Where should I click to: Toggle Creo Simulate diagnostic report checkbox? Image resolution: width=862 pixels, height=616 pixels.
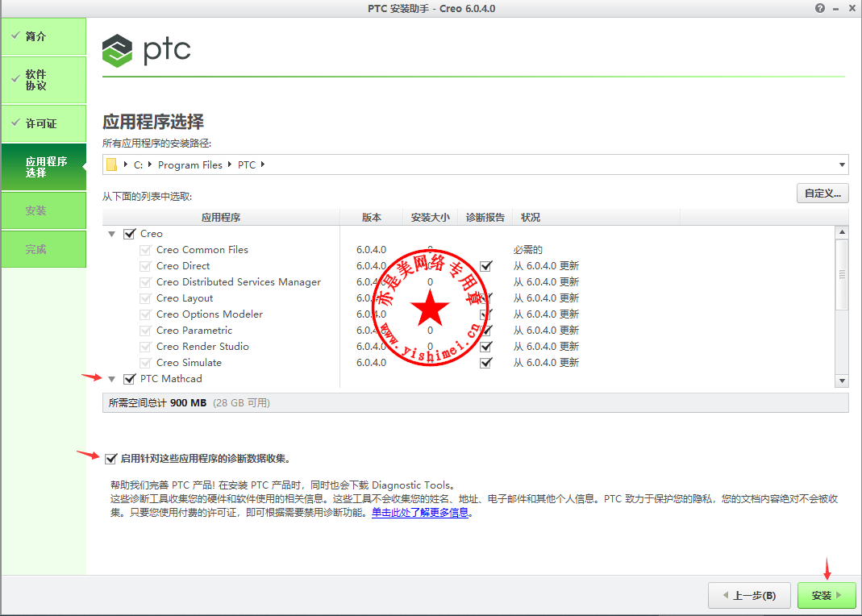485,363
